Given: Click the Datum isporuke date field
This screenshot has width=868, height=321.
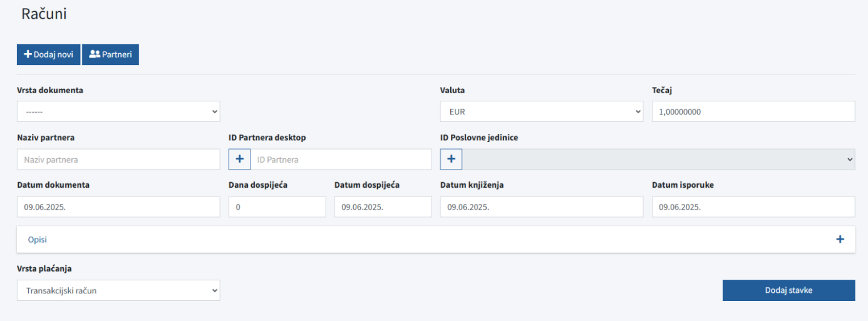Looking at the screenshot, I should (753, 207).
